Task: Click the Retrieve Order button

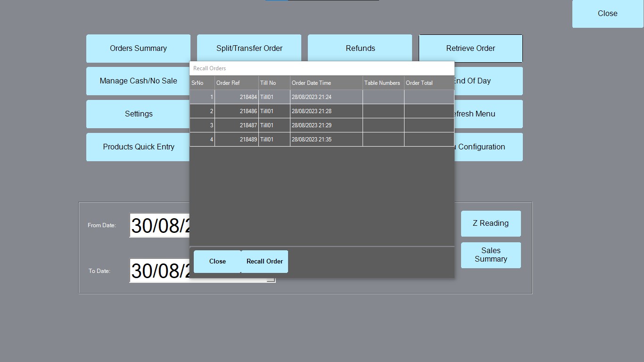Action: point(471,48)
